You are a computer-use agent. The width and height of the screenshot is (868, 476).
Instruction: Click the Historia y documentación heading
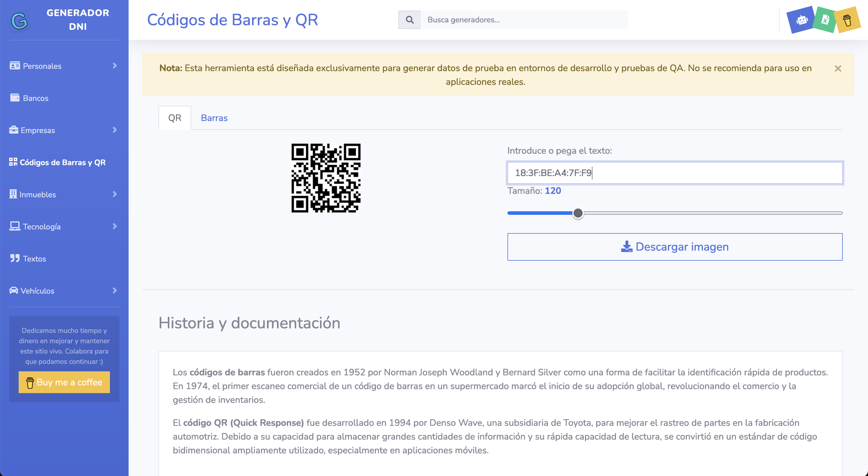pyautogui.click(x=249, y=323)
